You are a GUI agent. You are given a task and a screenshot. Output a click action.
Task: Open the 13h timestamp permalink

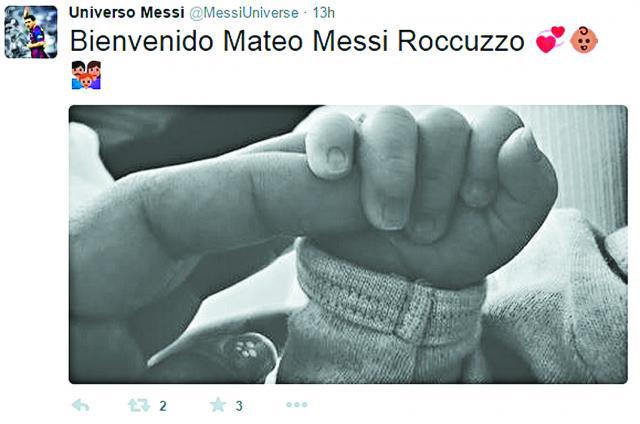click(x=324, y=13)
